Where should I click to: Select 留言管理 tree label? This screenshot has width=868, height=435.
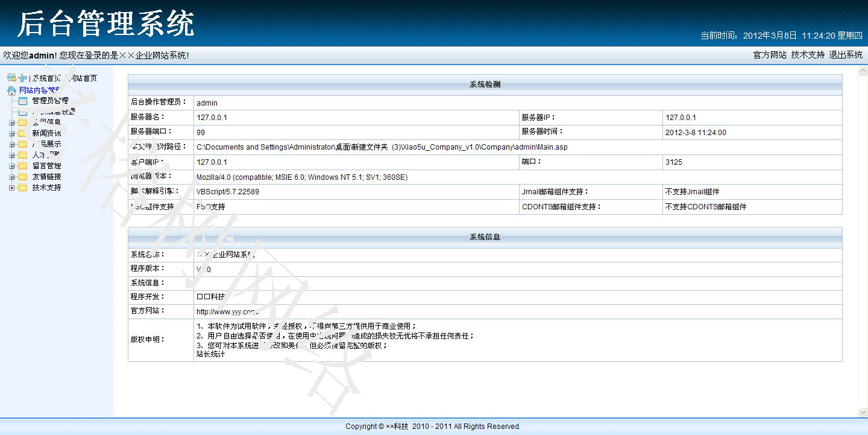(47, 166)
